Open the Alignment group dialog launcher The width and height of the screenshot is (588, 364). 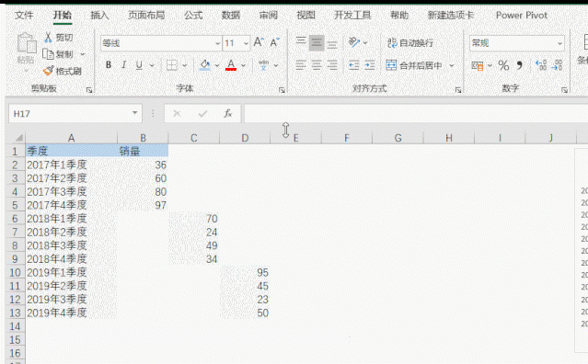click(458, 90)
